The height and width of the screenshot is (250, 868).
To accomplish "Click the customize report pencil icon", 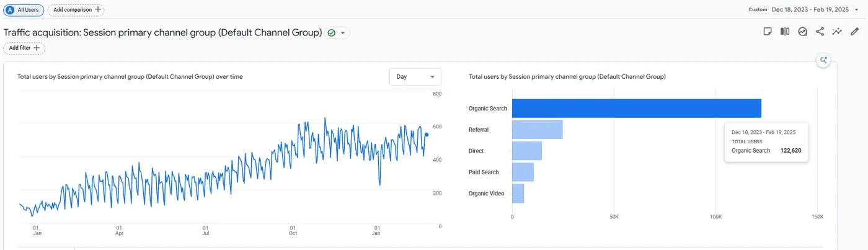I will pyautogui.click(x=854, y=32).
